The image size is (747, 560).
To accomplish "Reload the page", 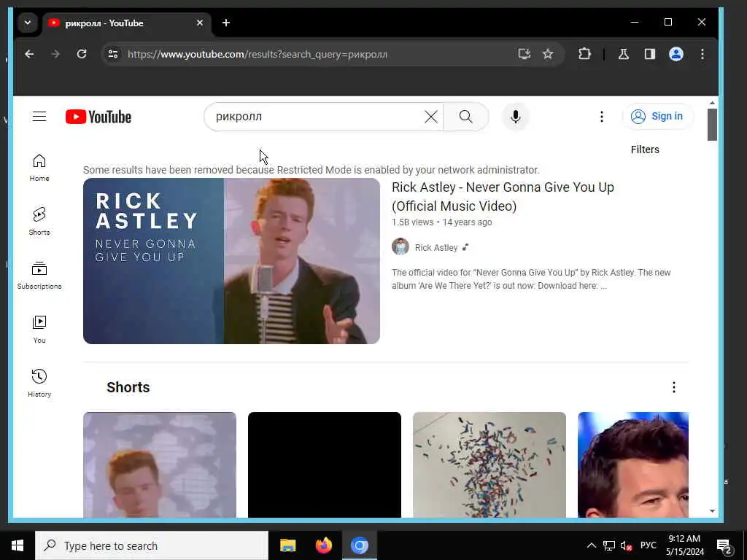I will pos(82,54).
